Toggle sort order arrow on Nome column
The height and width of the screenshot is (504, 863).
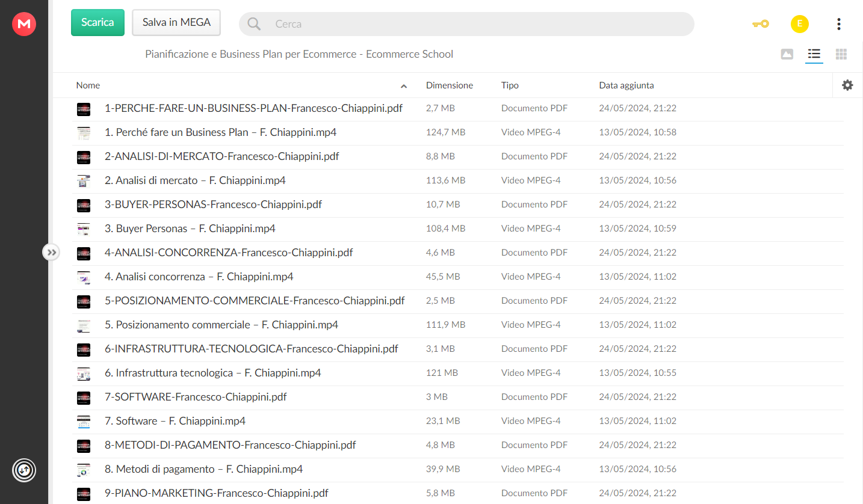click(404, 86)
